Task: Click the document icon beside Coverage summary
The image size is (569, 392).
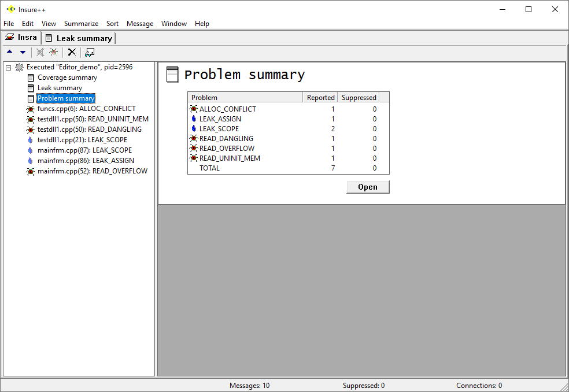Action: click(x=31, y=77)
